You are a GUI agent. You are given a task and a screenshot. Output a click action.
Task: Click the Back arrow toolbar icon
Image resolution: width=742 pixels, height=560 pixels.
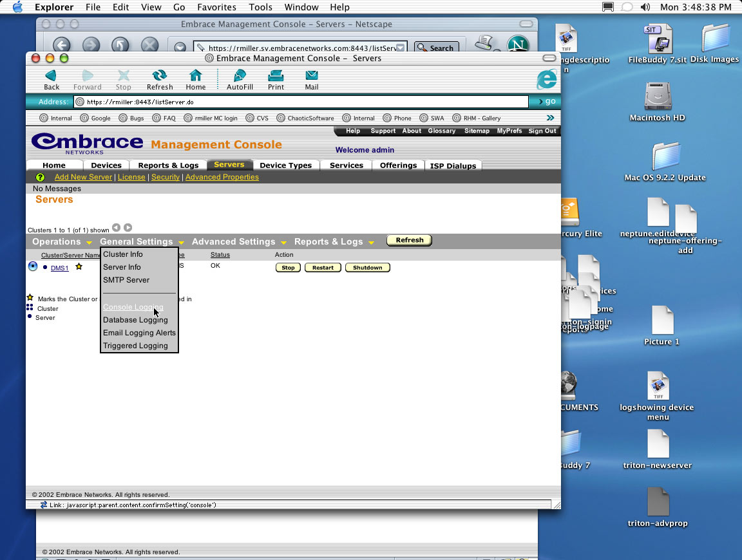point(51,76)
